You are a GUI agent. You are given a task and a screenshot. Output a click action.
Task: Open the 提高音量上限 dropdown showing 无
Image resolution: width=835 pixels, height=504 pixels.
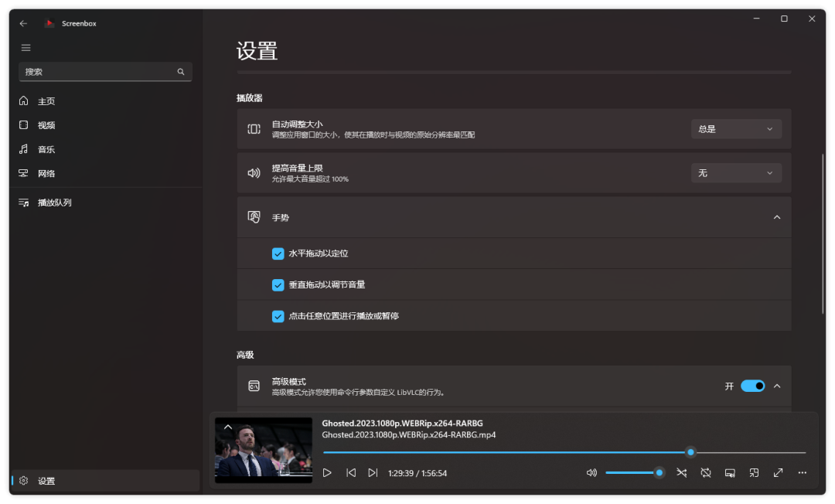coord(735,173)
